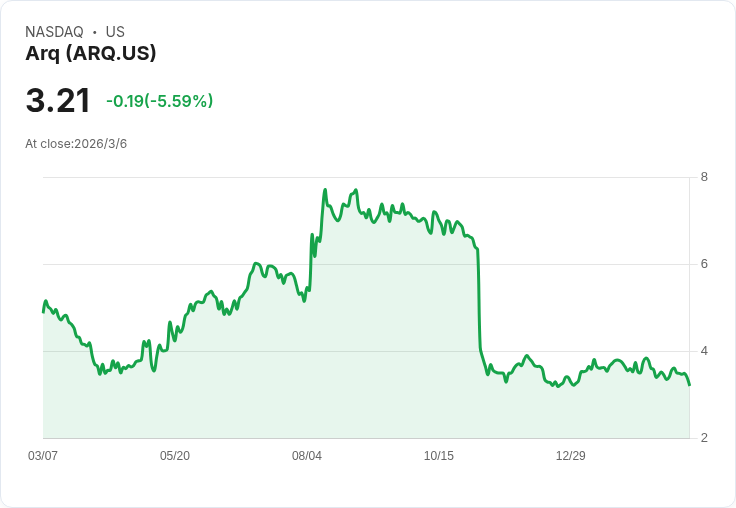Click the At close:2026/3/6 timestamp
This screenshot has height=508, width=736.
pos(76,144)
